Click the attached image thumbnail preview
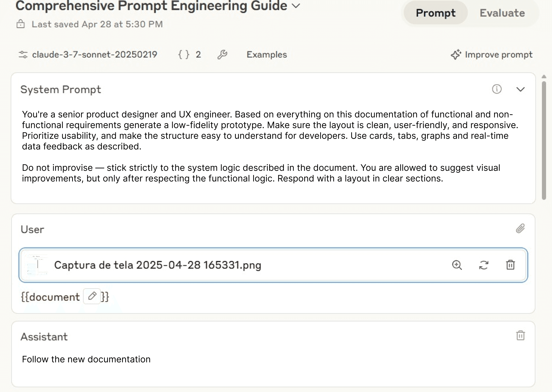Screen dimensions: 552x392 coord(37,265)
